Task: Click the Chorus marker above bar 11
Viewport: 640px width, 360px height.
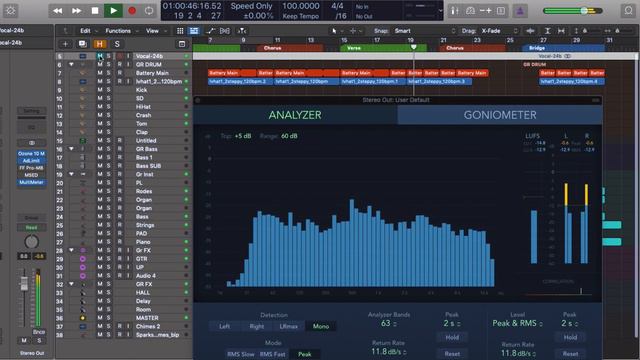Action: (x=290, y=48)
